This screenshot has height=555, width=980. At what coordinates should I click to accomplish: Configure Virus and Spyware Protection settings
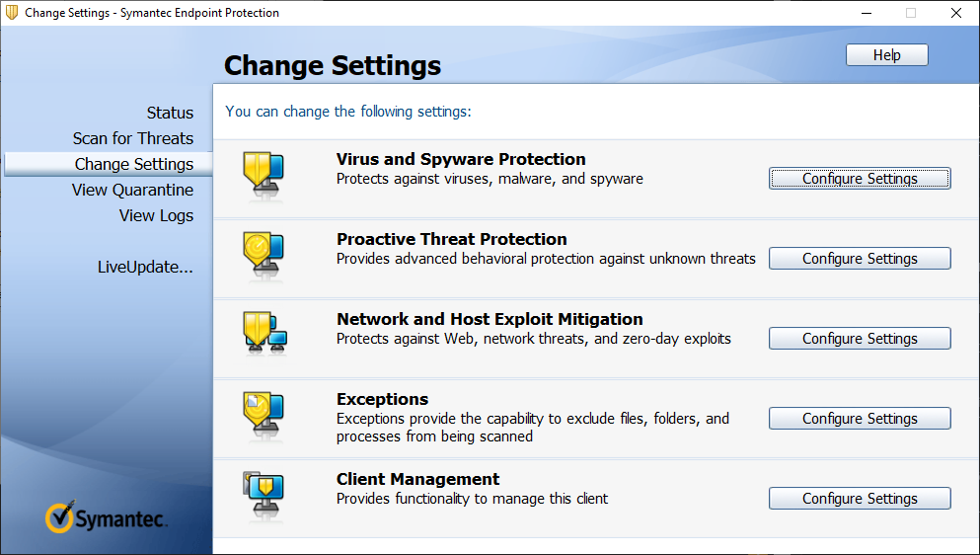(860, 179)
